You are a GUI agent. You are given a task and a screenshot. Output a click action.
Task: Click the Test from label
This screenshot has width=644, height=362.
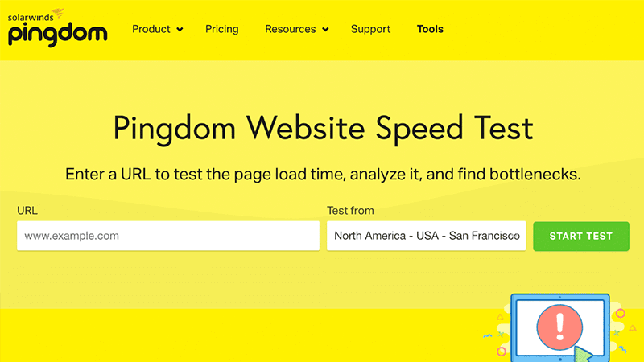(x=350, y=211)
